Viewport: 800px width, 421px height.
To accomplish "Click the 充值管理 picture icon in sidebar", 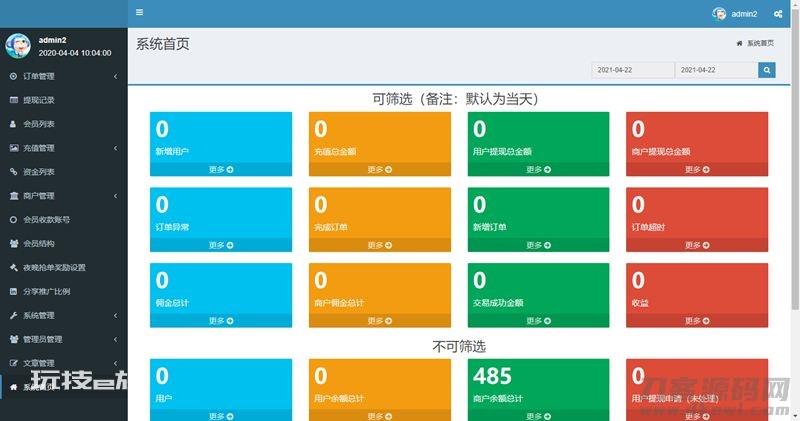I will [x=14, y=148].
